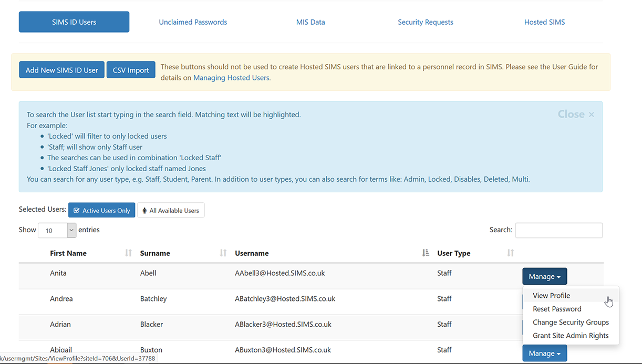The height and width of the screenshot is (364, 642).
Task: Sort table by First Name column arrows
Action: [128, 253]
